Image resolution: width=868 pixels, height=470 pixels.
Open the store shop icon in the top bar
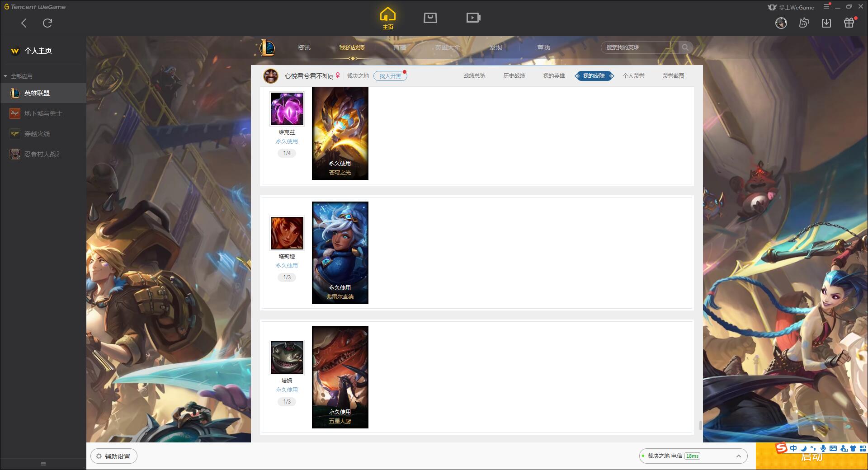pos(430,18)
